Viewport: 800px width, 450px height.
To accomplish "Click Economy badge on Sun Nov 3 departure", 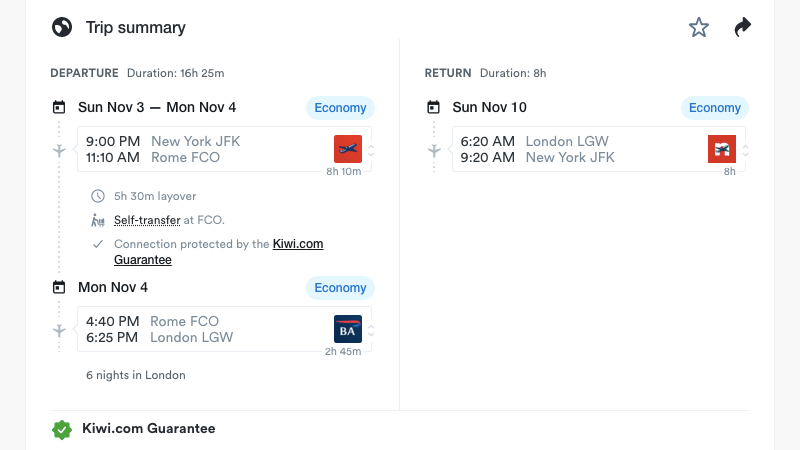I will coord(340,108).
